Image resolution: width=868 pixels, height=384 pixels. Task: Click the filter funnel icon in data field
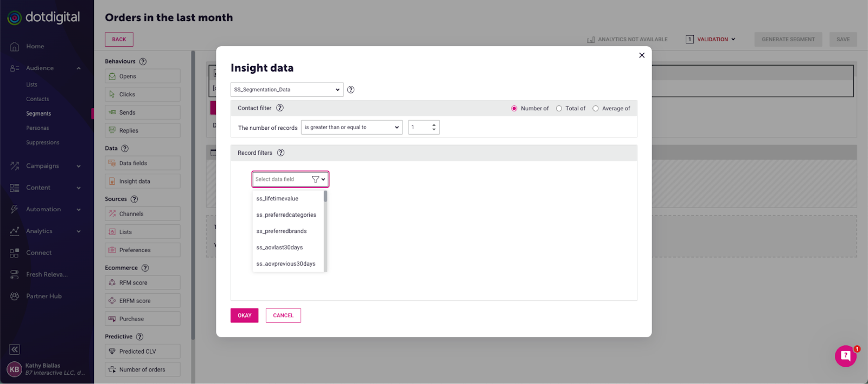[315, 179]
